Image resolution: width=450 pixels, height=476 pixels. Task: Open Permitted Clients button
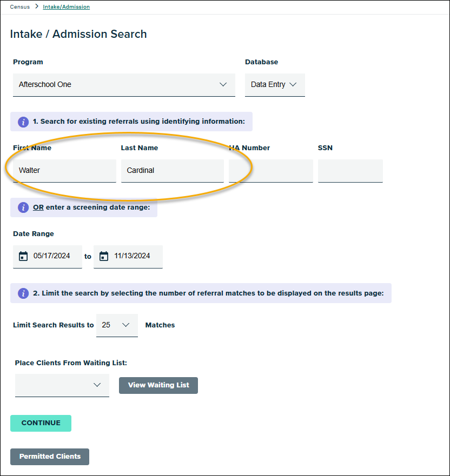coord(50,457)
